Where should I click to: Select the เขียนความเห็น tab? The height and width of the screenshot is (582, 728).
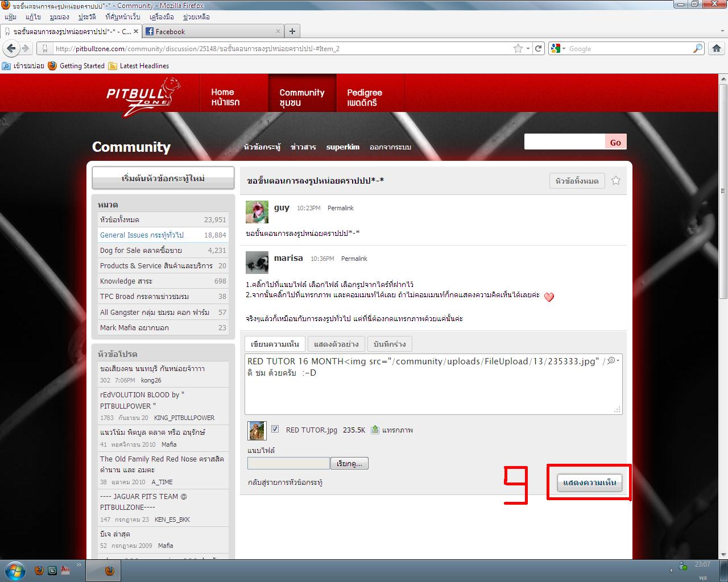point(275,344)
